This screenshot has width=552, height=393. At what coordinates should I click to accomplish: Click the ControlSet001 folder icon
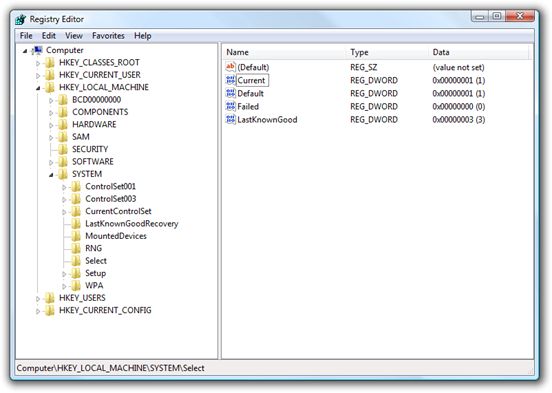point(76,186)
